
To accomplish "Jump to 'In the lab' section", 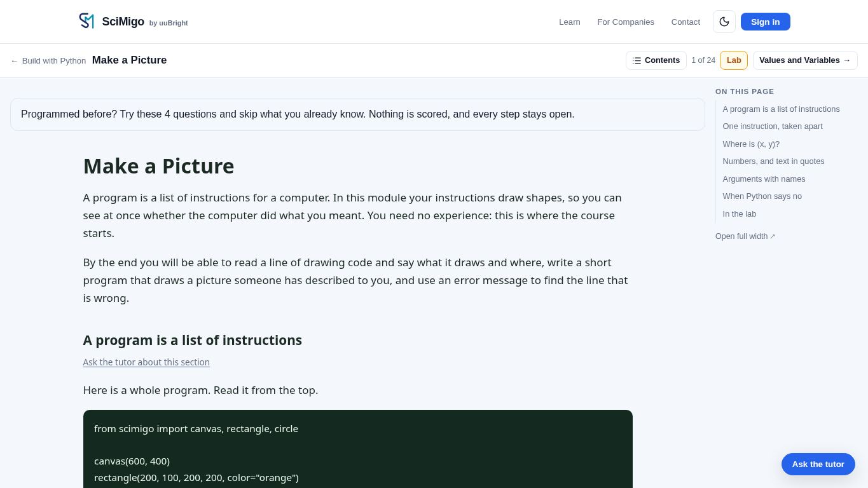I will [739, 214].
